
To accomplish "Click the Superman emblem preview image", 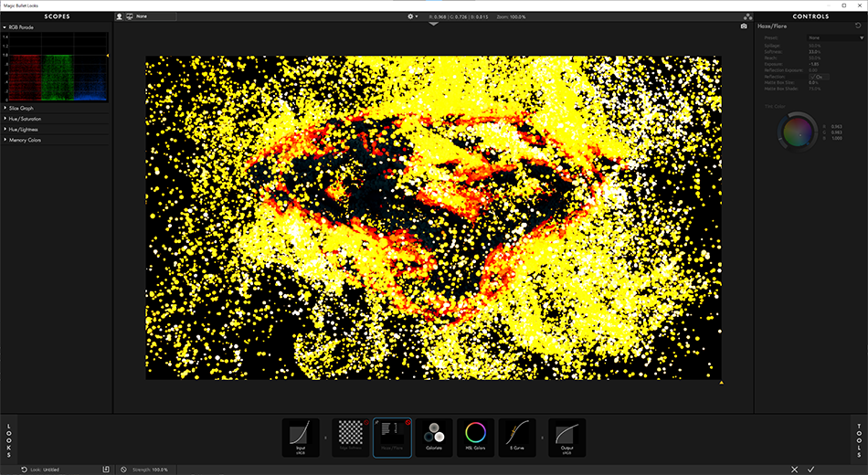I will tap(433, 217).
